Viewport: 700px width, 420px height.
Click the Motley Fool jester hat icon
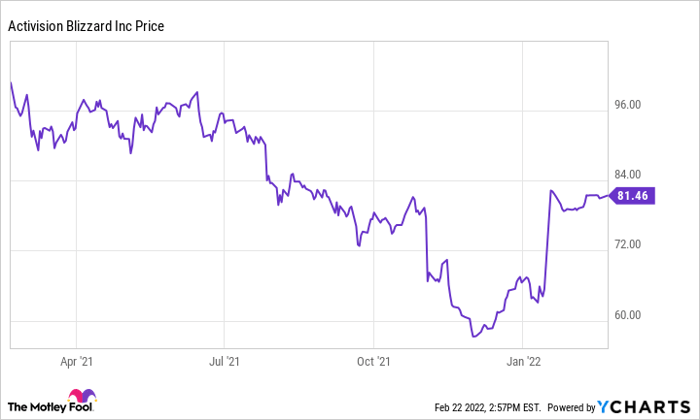point(78,397)
